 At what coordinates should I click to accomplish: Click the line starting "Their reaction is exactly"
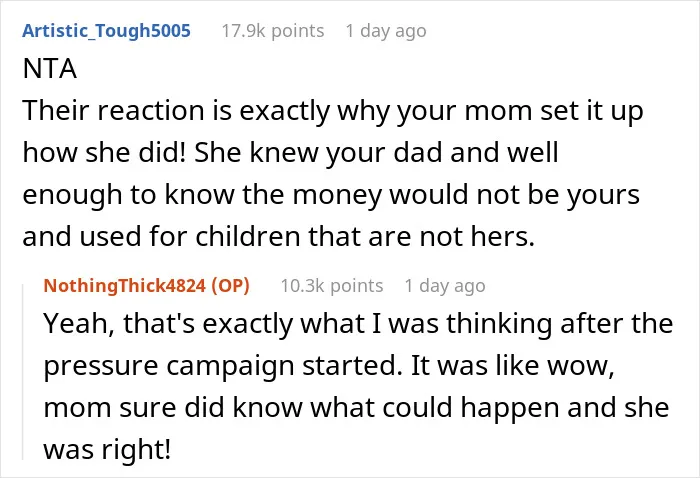point(333,111)
